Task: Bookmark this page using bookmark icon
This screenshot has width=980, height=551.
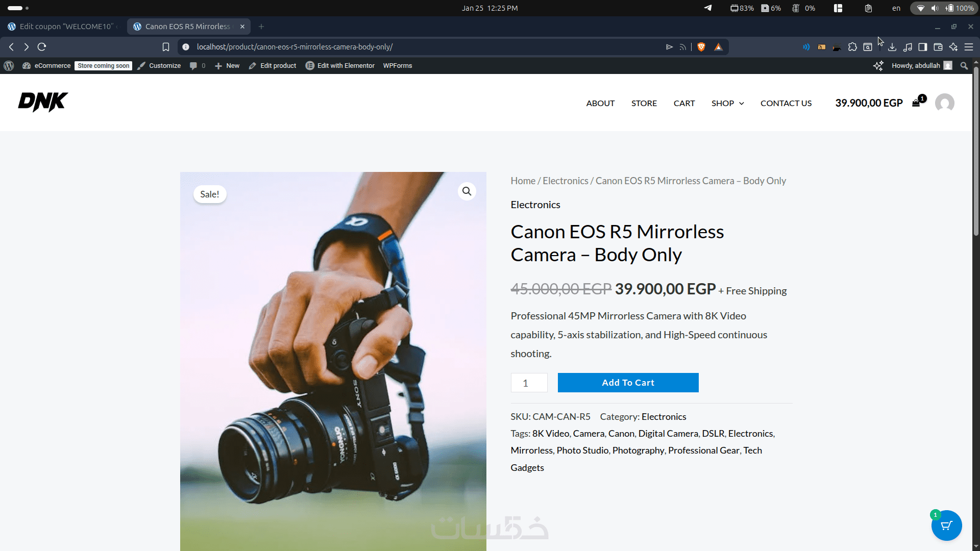Action: 166,47
